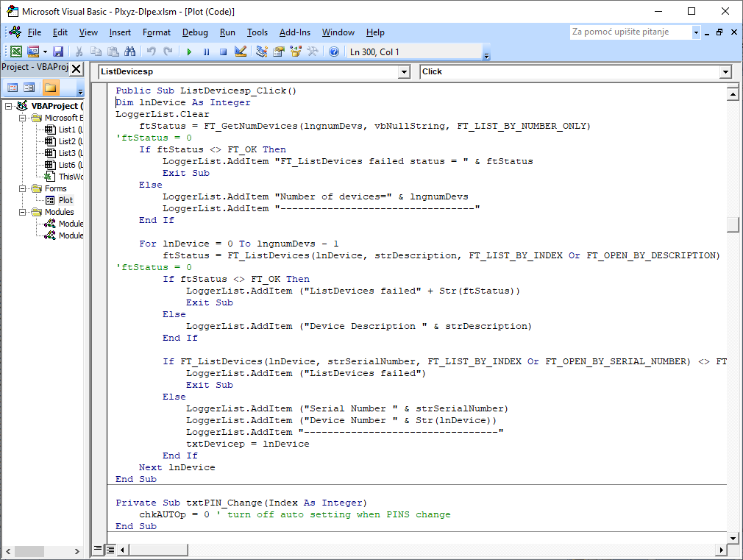This screenshot has width=743, height=560.
Task: Open the Run menu
Action: pos(227,32)
